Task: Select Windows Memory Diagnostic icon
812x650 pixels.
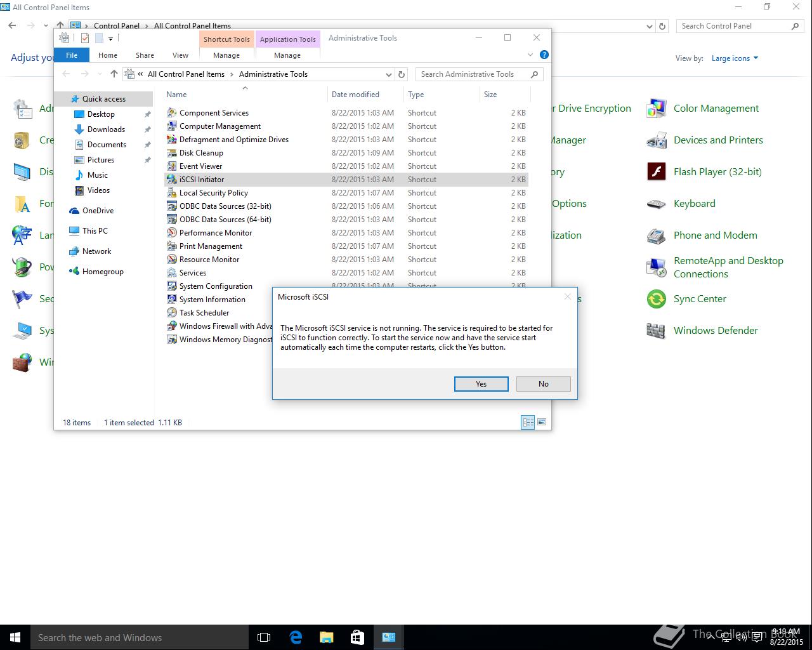Action: pos(171,340)
